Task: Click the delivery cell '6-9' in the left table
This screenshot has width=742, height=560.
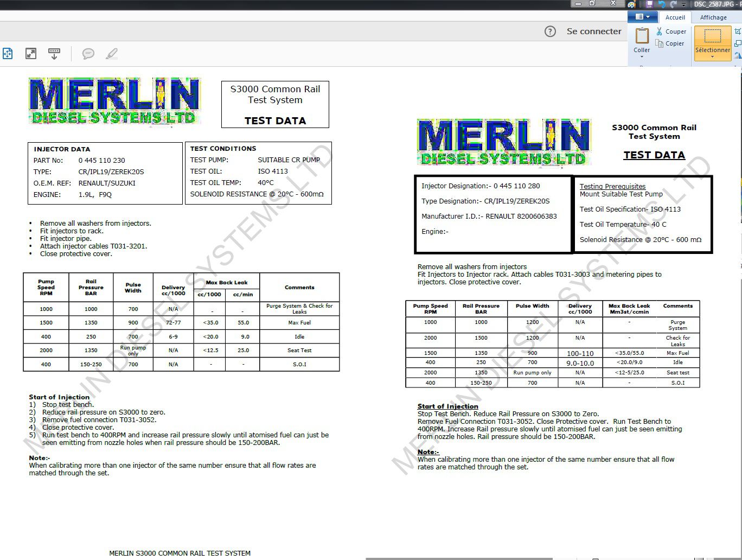Action: pos(174,336)
